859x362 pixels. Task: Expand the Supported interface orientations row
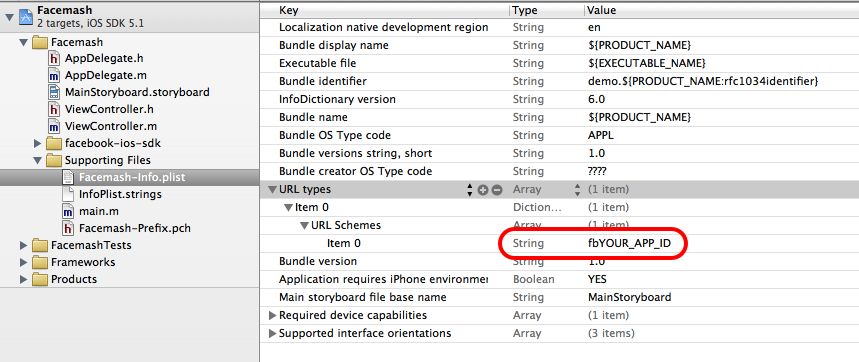272,334
